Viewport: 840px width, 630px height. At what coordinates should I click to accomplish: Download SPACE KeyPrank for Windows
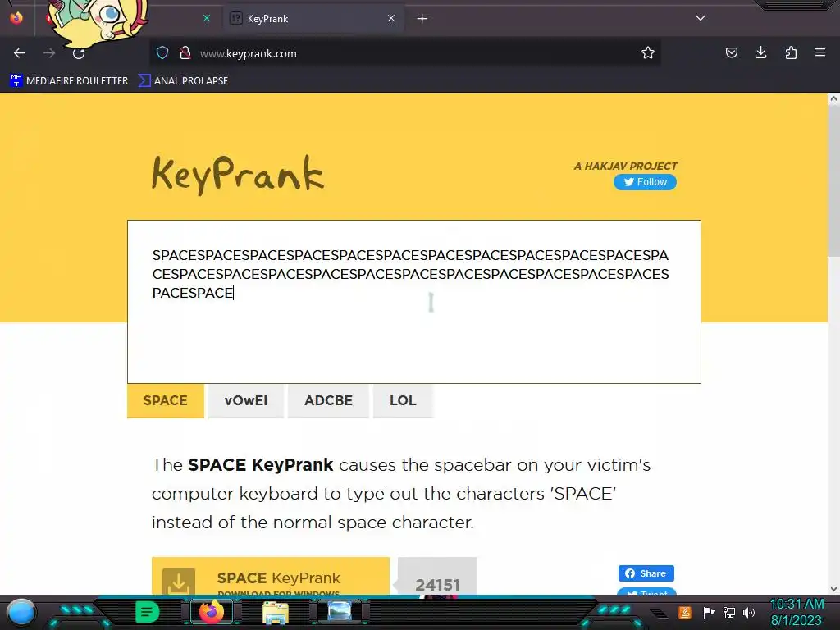pos(271,577)
